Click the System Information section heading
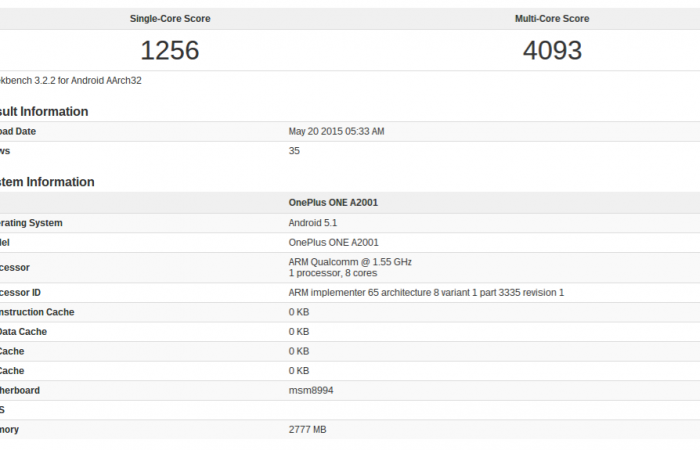This screenshot has width=700, height=450. click(x=48, y=182)
